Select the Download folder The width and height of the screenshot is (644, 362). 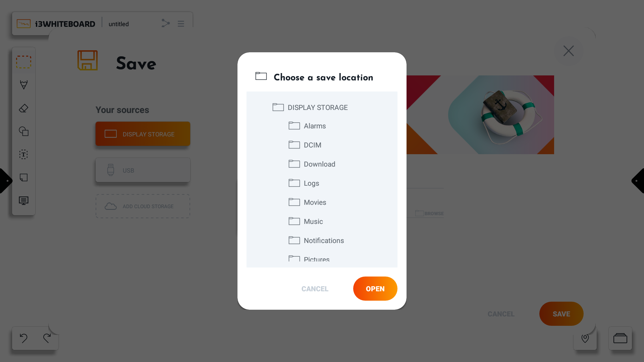(319, 164)
